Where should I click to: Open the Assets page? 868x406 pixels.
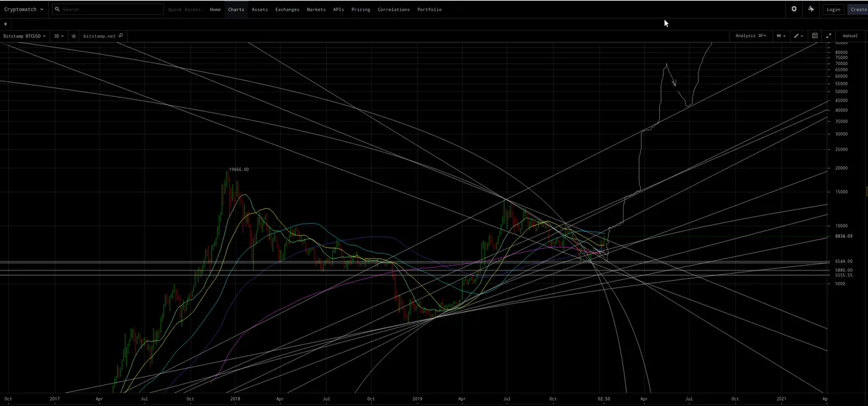[x=260, y=9]
